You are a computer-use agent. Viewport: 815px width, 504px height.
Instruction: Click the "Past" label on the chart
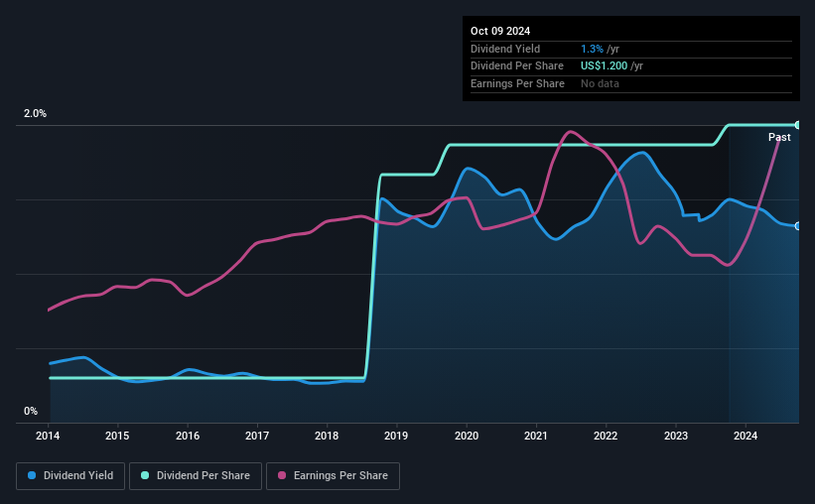point(779,138)
